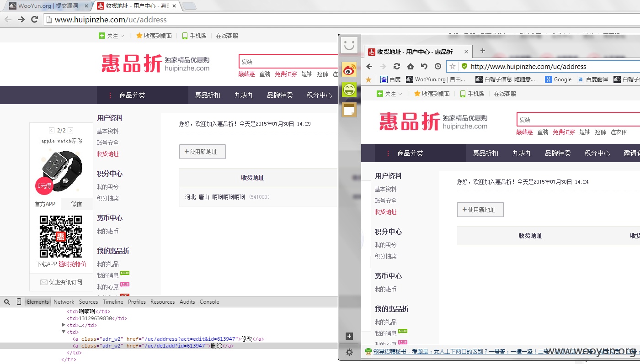Show next slide in apple watch carousel

click(x=70, y=131)
